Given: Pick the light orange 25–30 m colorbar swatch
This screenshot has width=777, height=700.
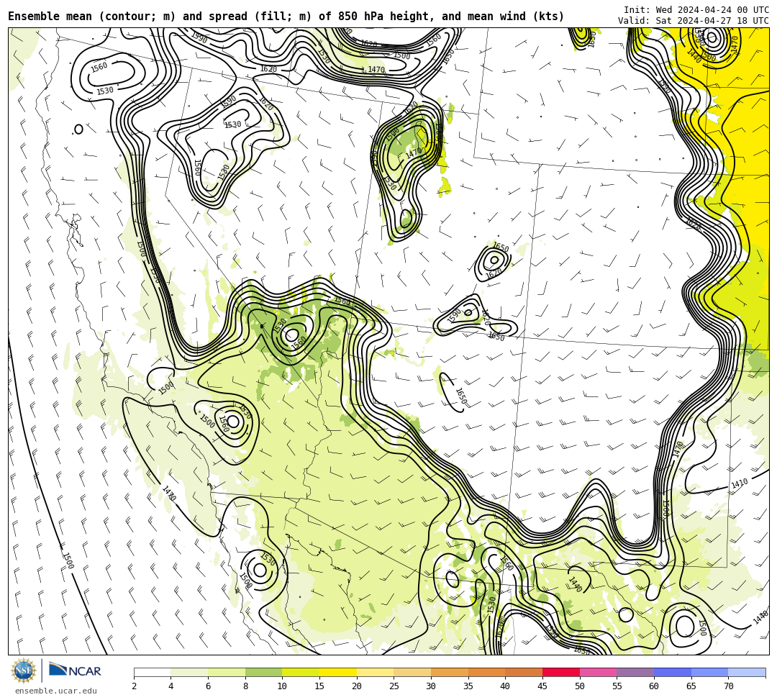Looking at the screenshot, I should tap(412, 672).
